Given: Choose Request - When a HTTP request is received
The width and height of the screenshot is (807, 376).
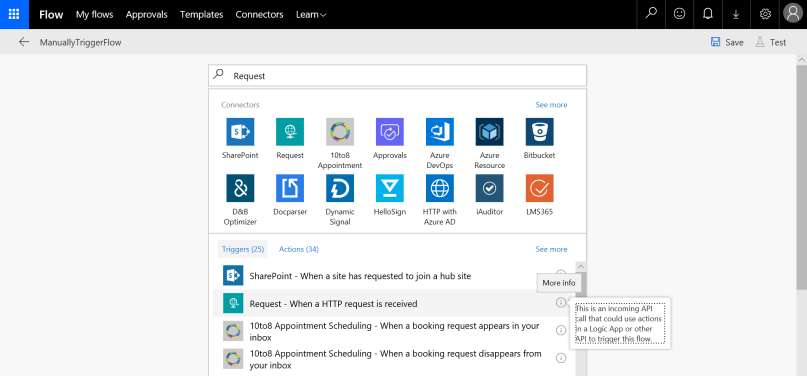Looking at the screenshot, I should [394, 303].
